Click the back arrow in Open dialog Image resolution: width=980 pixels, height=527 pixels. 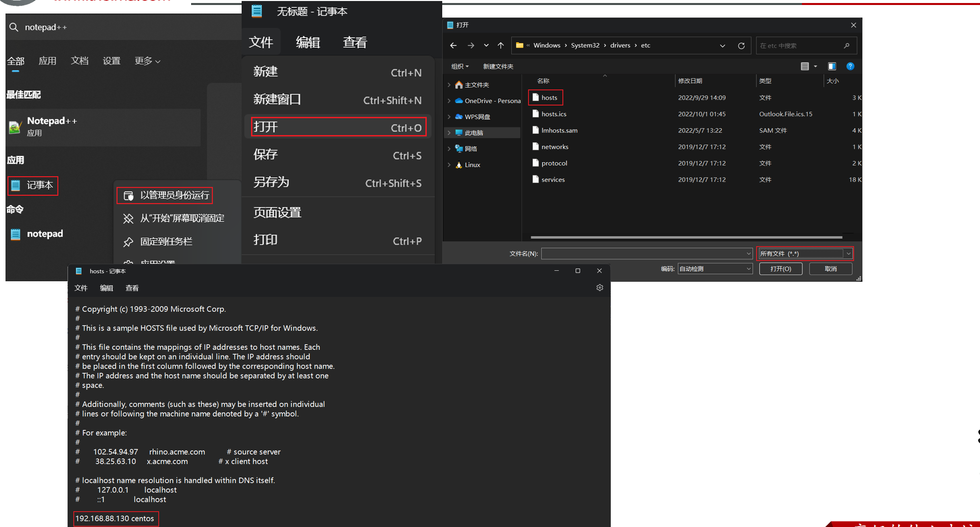click(x=453, y=46)
